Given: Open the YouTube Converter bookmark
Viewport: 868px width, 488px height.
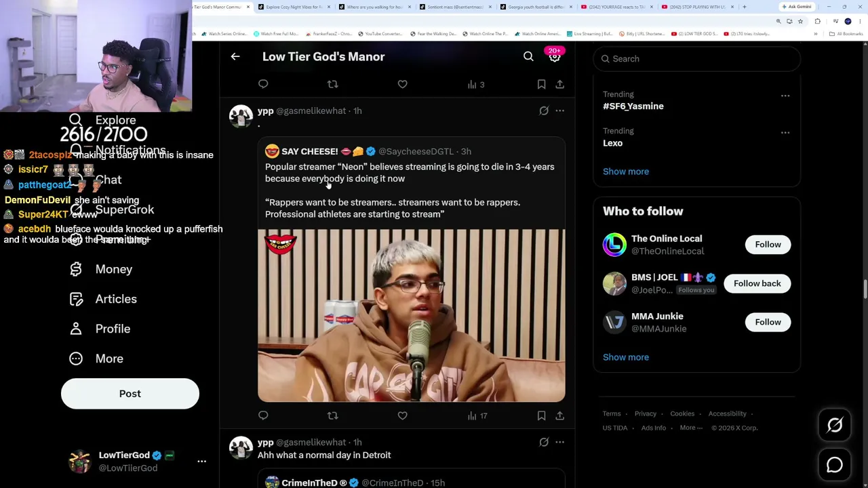Looking at the screenshot, I should click(x=380, y=34).
